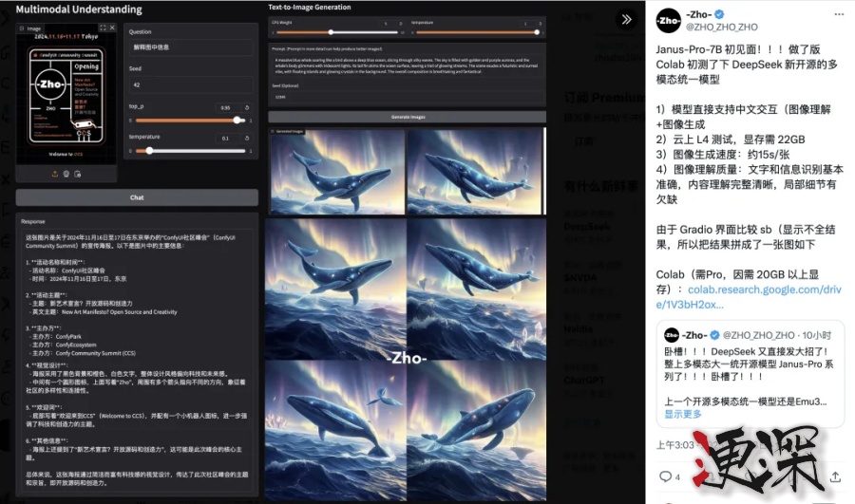855x504 pixels.
Task: Expand quoted tweet via 显示更多
Action: [683, 414]
